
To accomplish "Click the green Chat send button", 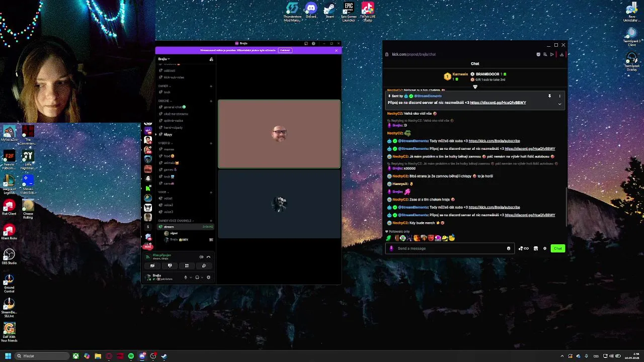I will [x=557, y=248].
